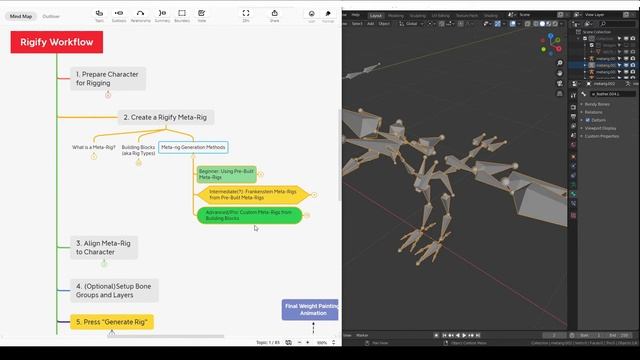
Task: Click the navigation axis gizmo
Action: click(x=551, y=44)
